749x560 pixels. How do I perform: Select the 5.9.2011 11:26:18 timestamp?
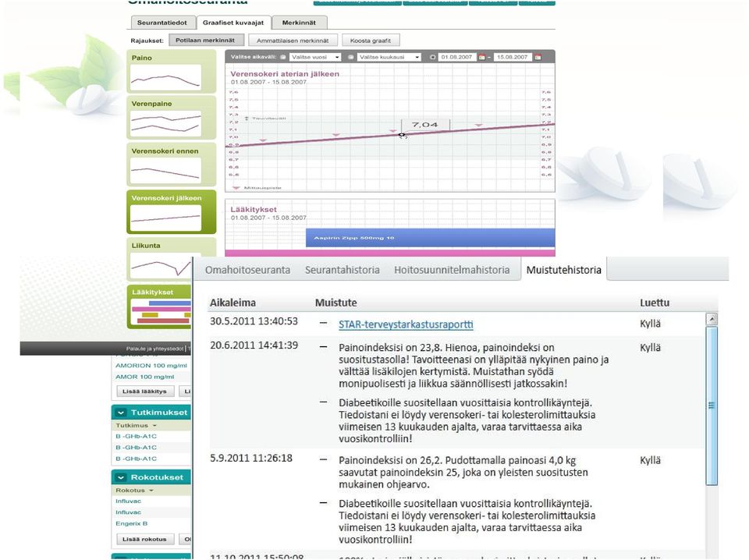tap(250, 459)
